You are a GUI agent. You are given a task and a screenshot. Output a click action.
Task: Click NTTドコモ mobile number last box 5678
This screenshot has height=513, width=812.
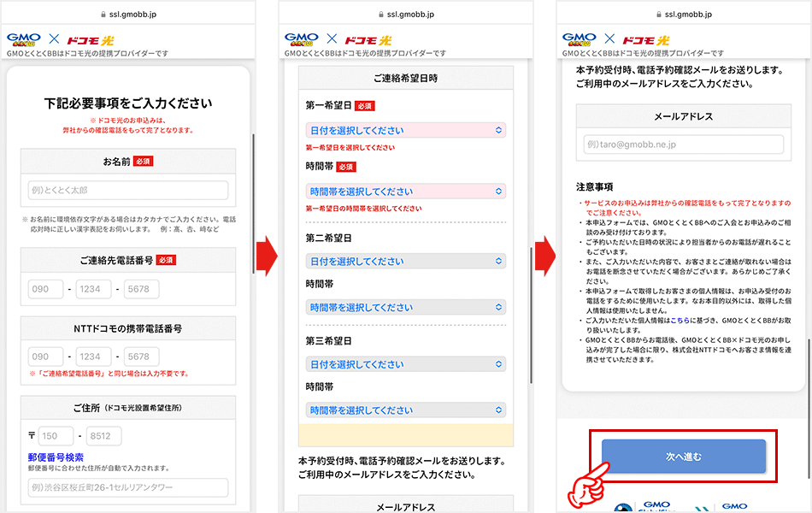point(141,357)
